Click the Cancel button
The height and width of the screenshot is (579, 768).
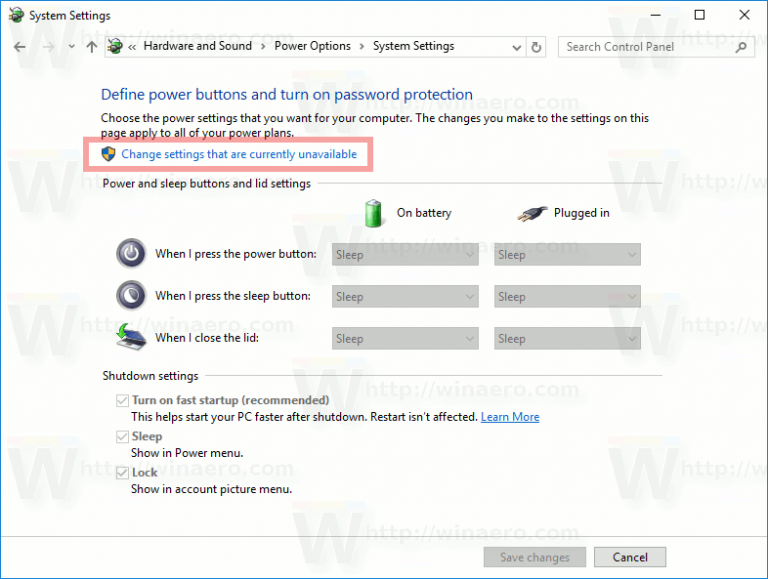click(630, 557)
